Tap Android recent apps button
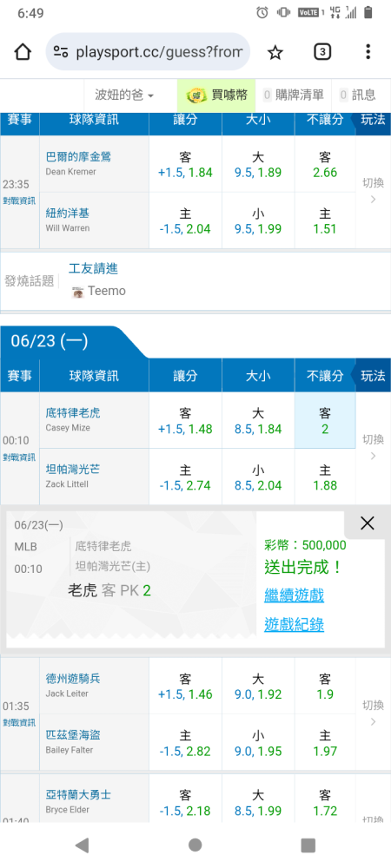This screenshot has width=391, height=868. coord(308,845)
